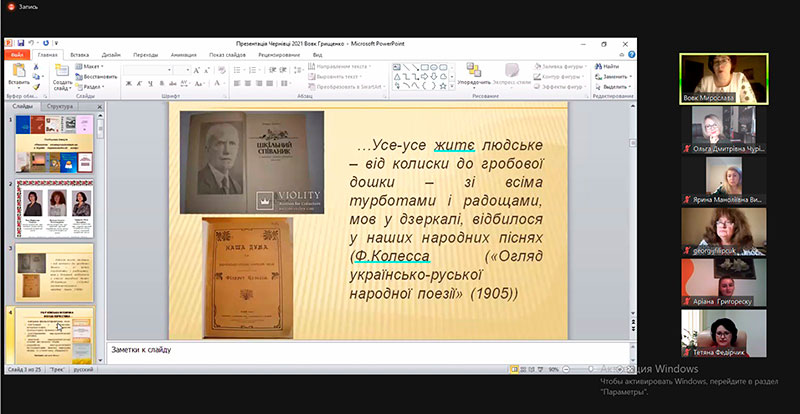Click the Redo icon in quick access toolbar
The height and width of the screenshot is (414, 800).
tap(46, 43)
